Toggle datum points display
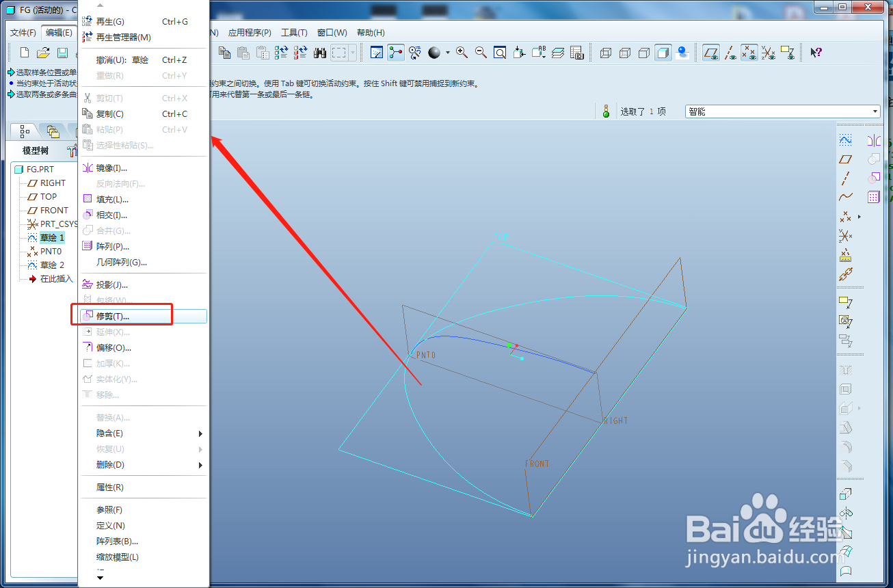893x588 pixels. [x=749, y=53]
